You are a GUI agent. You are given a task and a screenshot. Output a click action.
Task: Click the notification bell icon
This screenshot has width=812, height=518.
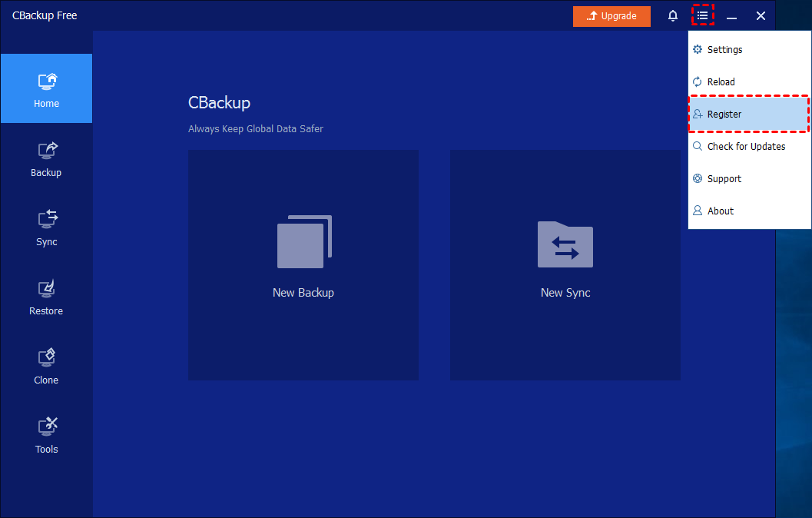(673, 16)
